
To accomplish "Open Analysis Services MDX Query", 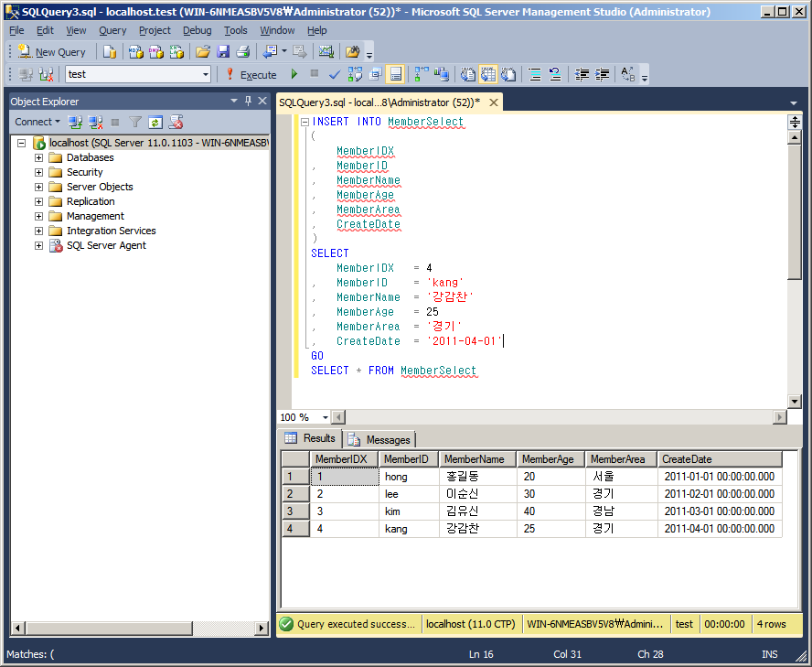I will click(135, 52).
